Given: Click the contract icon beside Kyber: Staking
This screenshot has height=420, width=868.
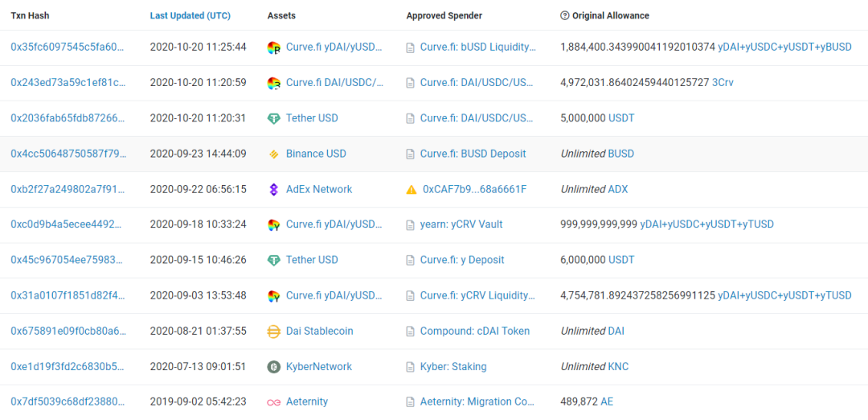Looking at the screenshot, I should point(411,367).
